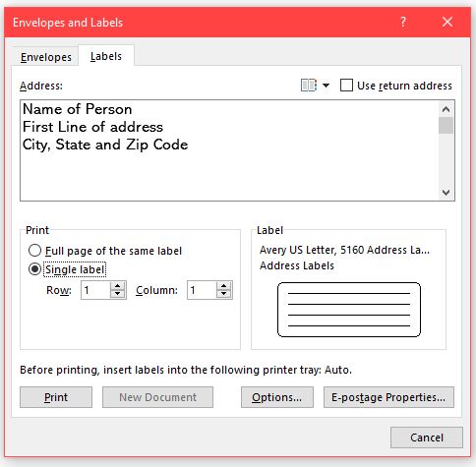Enable Use return address checkbox

[x=346, y=86]
